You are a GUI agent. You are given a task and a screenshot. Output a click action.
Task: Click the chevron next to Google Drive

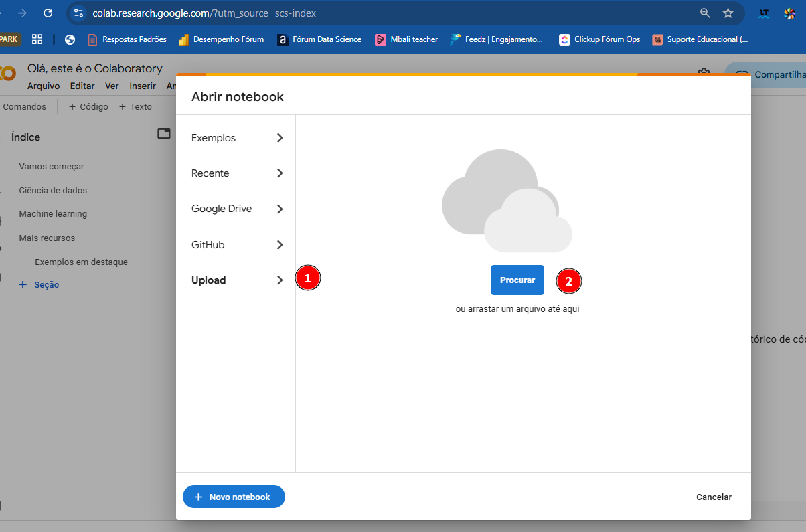tap(280, 209)
